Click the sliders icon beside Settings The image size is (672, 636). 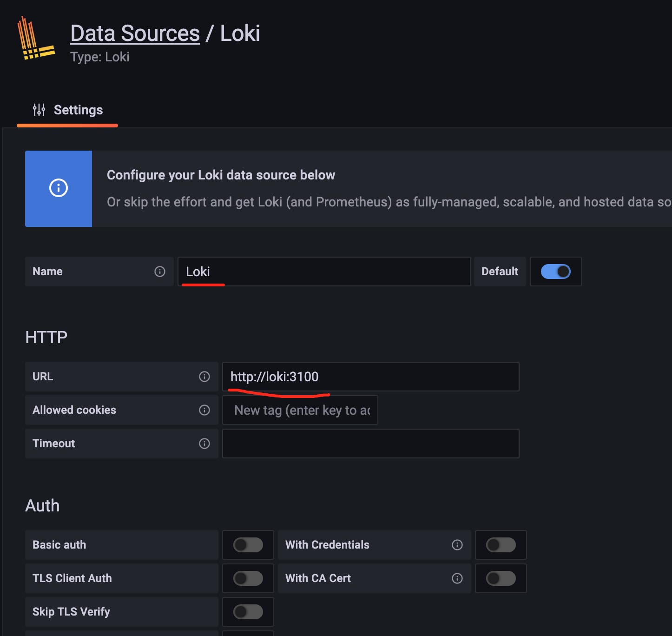(x=39, y=110)
